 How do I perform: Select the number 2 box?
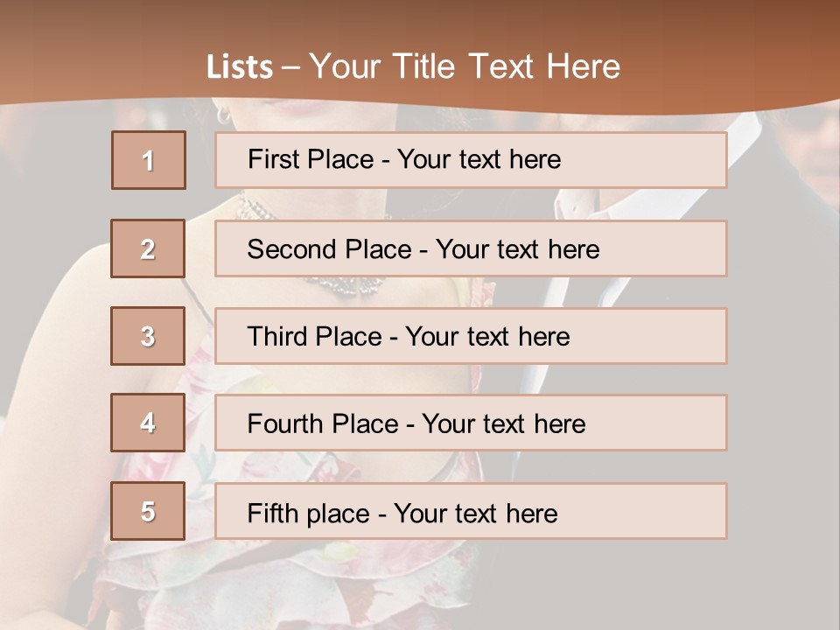pos(148,248)
